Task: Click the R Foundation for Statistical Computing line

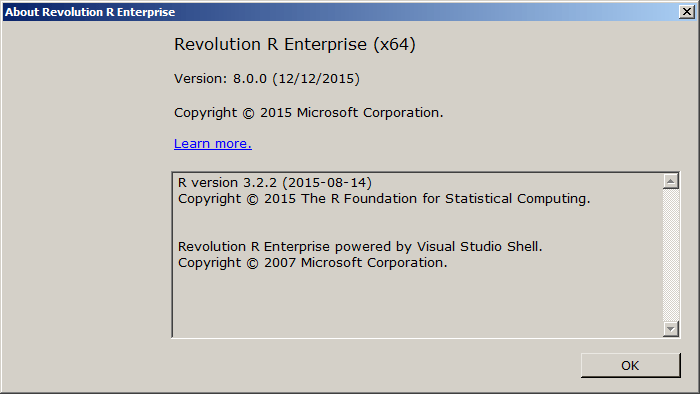Action: (x=384, y=199)
